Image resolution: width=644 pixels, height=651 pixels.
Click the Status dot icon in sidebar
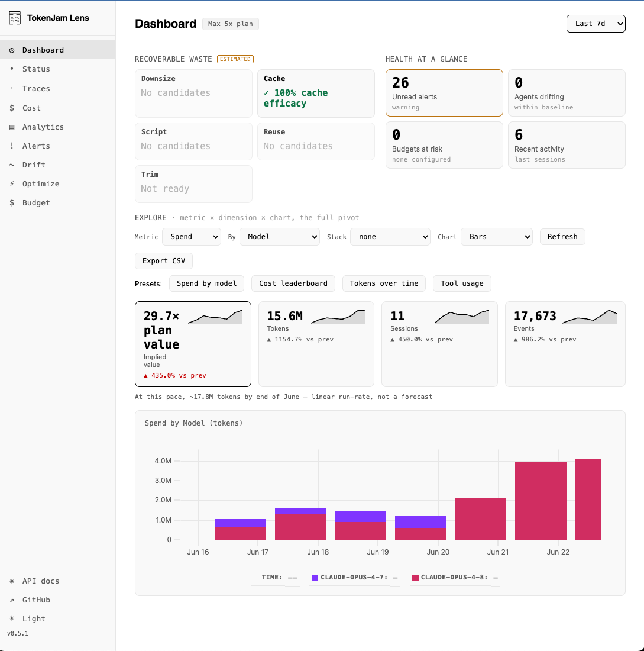tap(12, 69)
